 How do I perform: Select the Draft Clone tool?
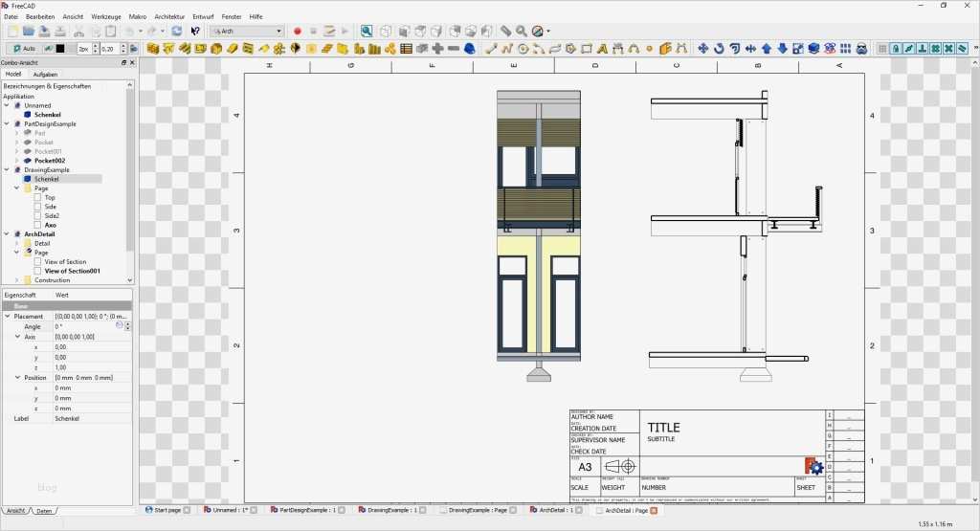pyautogui.click(x=861, y=49)
